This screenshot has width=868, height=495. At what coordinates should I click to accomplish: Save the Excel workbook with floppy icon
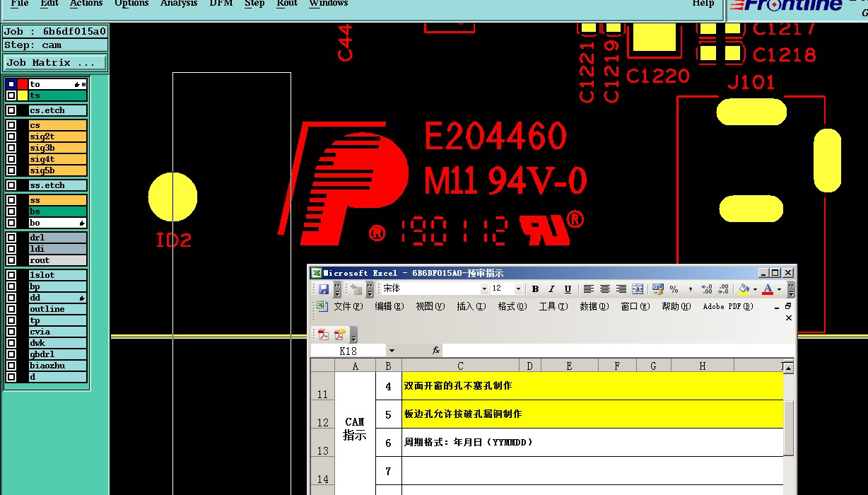[323, 289]
